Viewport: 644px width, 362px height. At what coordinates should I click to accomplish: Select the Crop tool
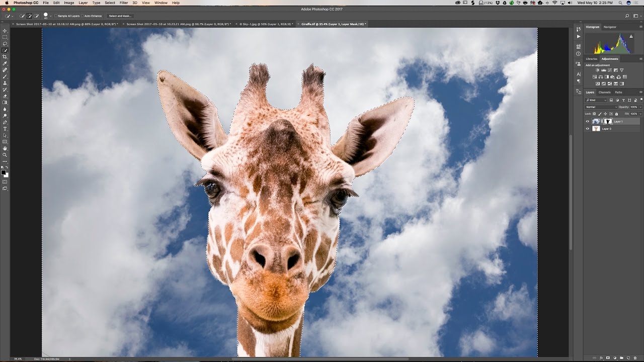point(5,57)
